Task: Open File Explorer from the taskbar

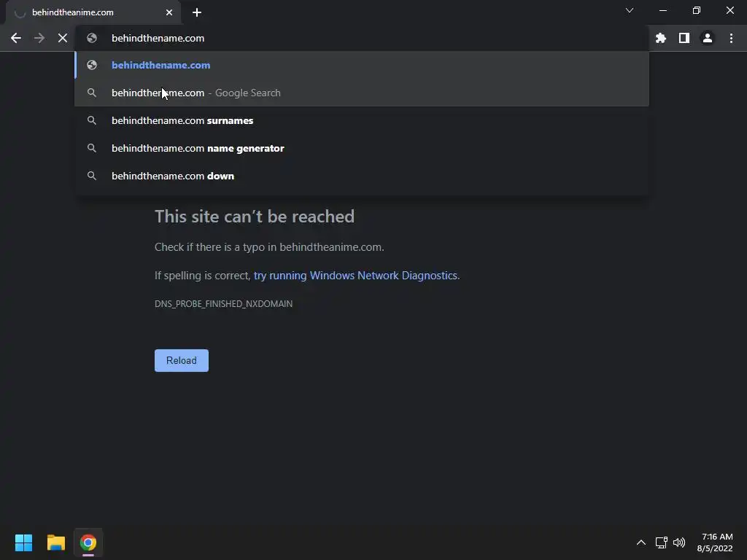Action: 55,542
